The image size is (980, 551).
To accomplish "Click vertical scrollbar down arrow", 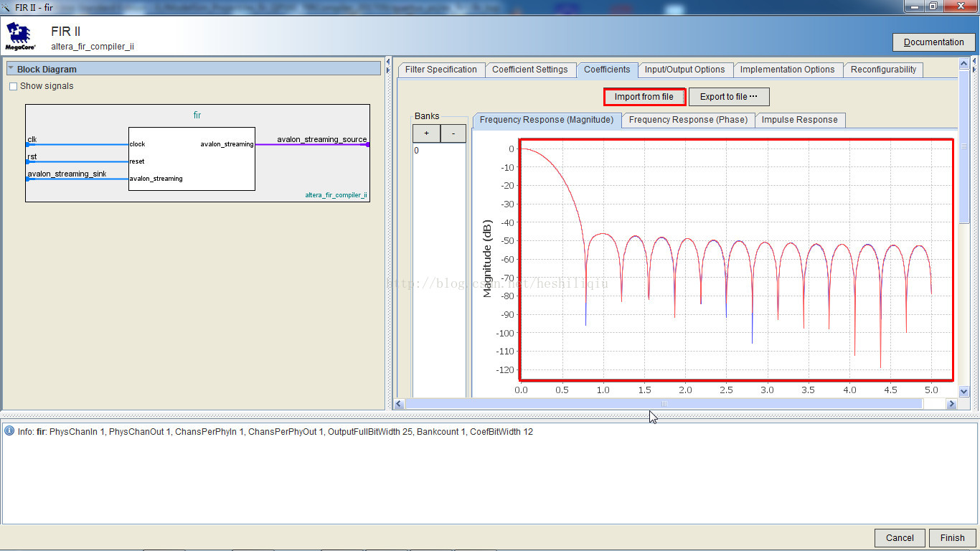I will tap(963, 392).
